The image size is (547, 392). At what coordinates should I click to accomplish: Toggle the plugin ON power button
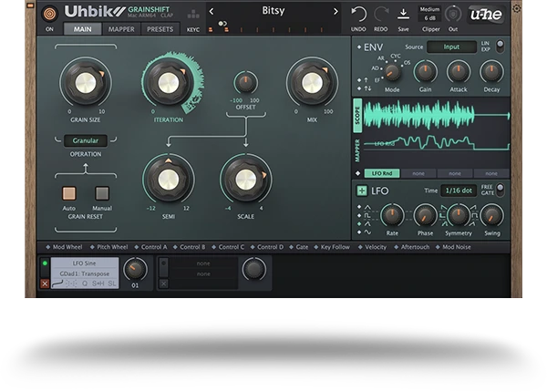point(49,14)
